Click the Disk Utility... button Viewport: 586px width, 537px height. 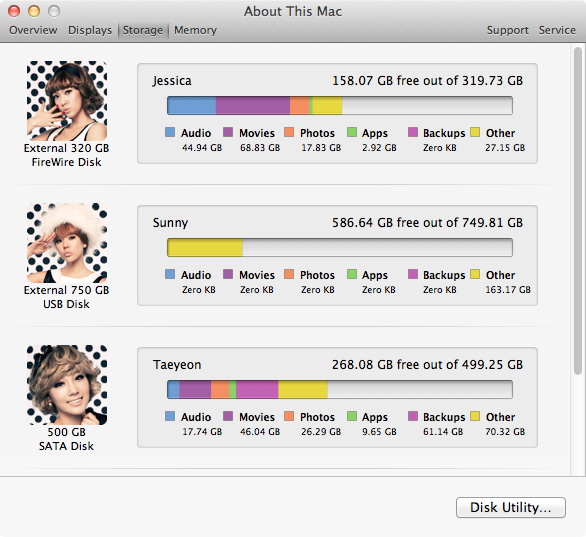pyautogui.click(x=511, y=507)
